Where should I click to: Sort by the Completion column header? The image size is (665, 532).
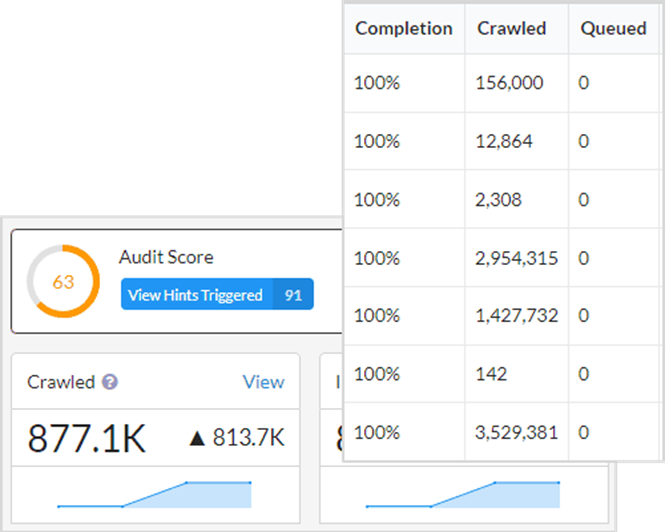pyautogui.click(x=403, y=28)
